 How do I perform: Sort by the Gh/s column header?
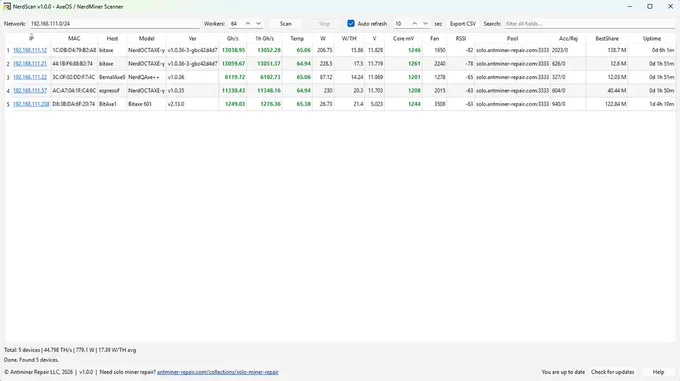click(232, 39)
